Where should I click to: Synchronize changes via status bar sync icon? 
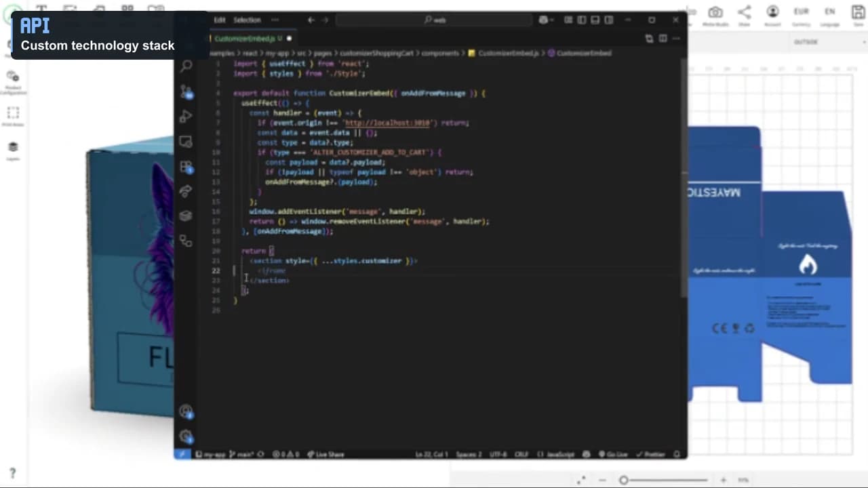point(260,454)
